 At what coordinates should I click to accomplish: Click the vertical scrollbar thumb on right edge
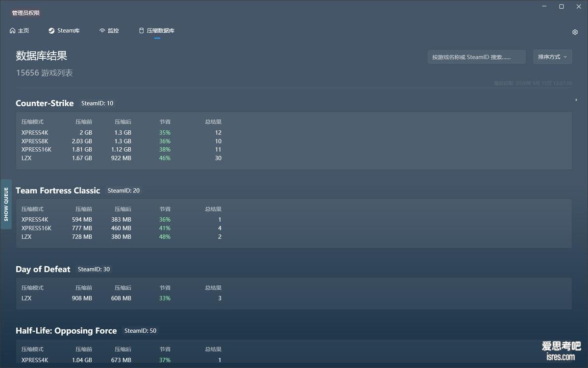(576, 100)
